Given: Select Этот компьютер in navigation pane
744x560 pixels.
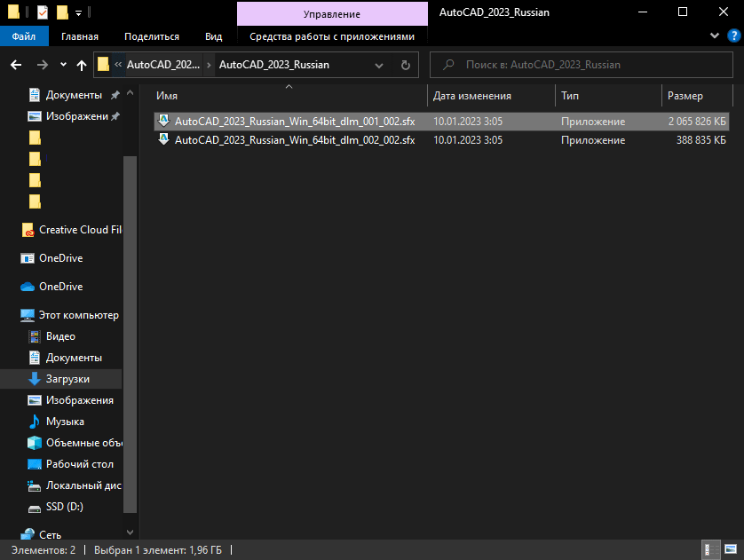Looking at the screenshot, I should (70, 315).
